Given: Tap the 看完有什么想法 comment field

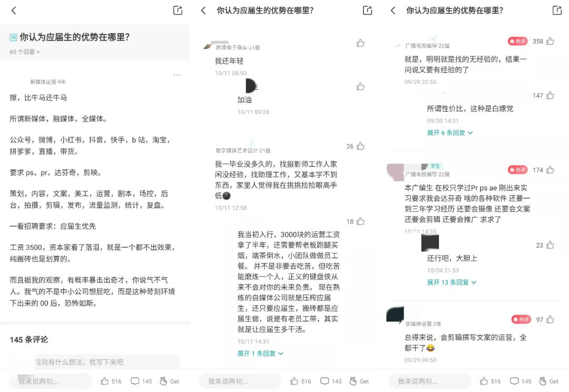Looking at the screenshot, I should pos(107,362).
